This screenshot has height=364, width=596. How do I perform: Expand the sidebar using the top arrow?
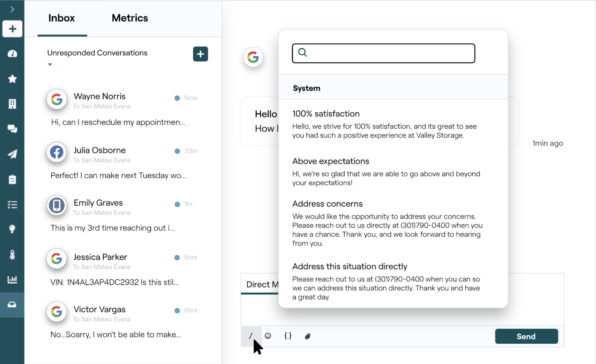[12, 9]
